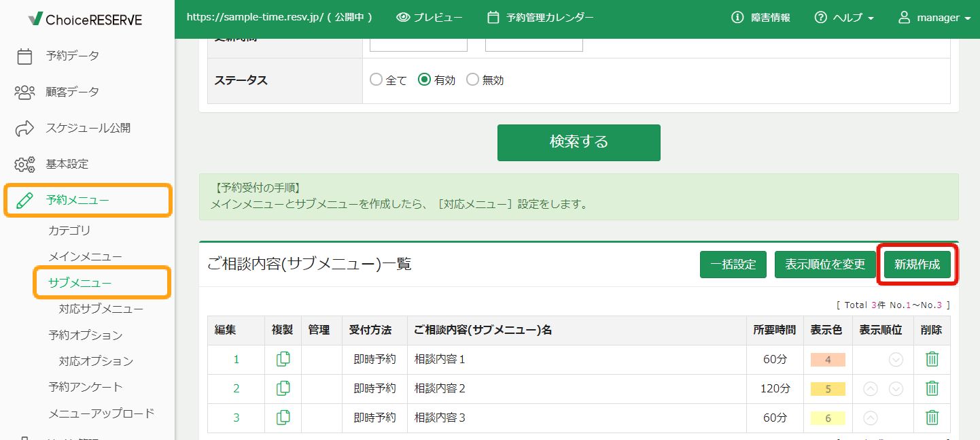980x440 pixels.
Task: Click the 一括設定 button
Action: click(733, 265)
